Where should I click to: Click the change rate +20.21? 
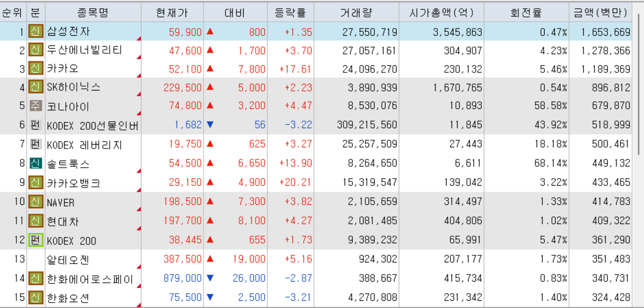[x=295, y=182]
